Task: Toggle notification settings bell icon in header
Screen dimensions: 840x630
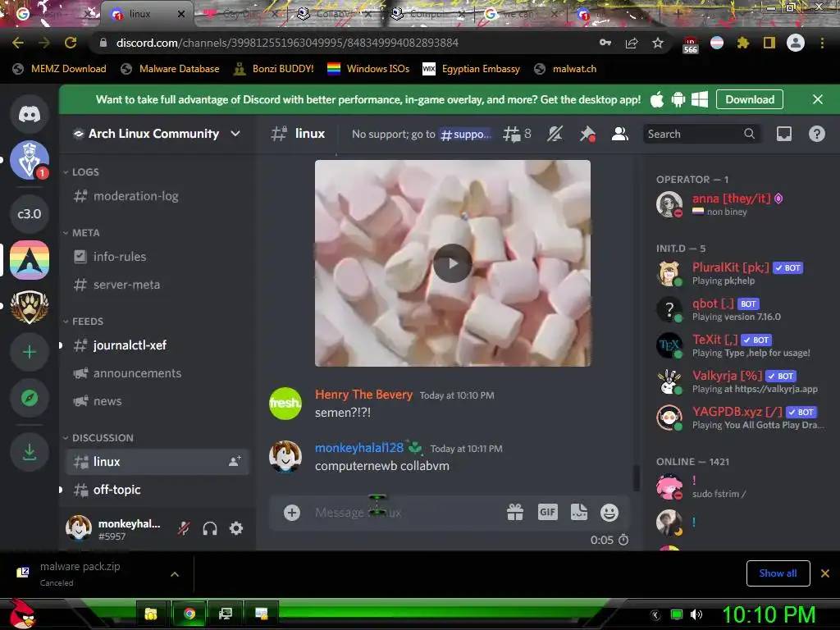Action: (555, 134)
